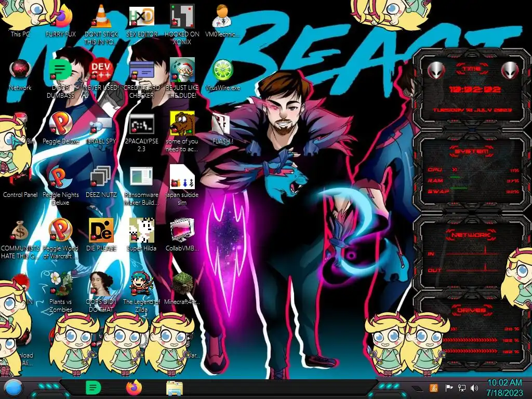The height and width of the screenshot is (399, 532).
Task: Launch the FURRY FUX Firefox shortcut
Action: [x=61, y=20]
